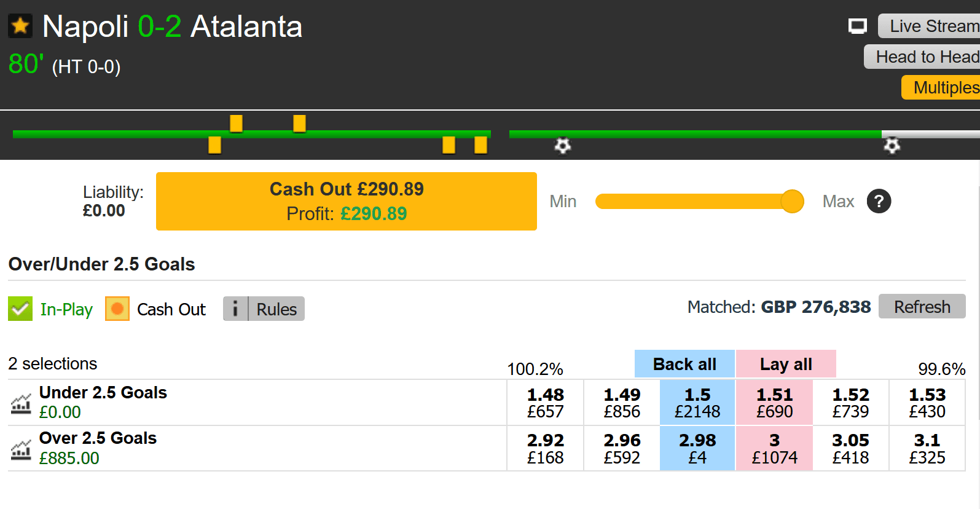Click the Lay all header

point(786,364)
